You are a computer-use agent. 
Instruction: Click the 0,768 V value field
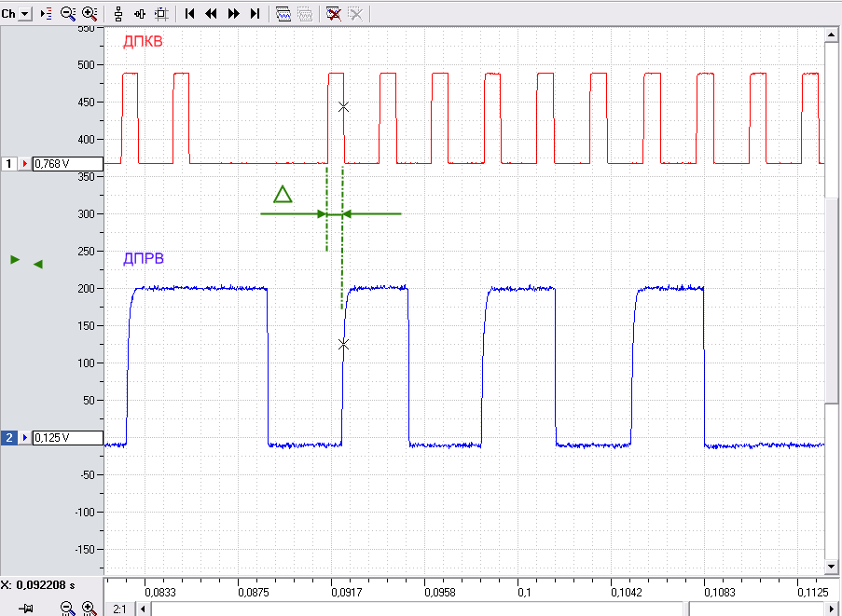[x=68, y=164]
